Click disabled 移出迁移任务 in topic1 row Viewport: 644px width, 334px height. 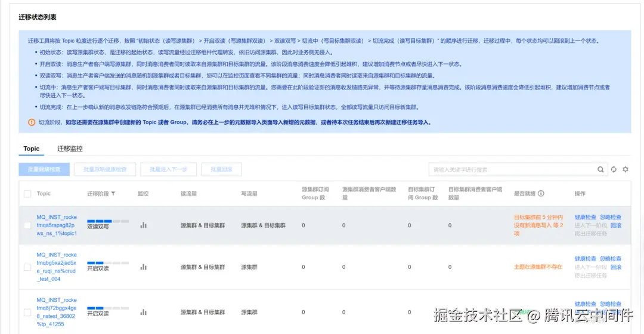(590, 234)
